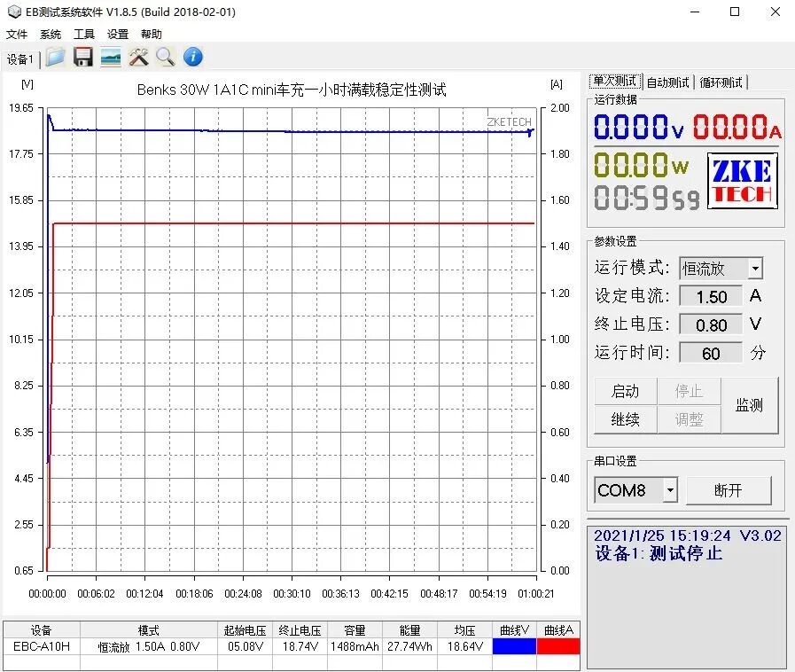Click the EB software title bar icon

(14, 12)
